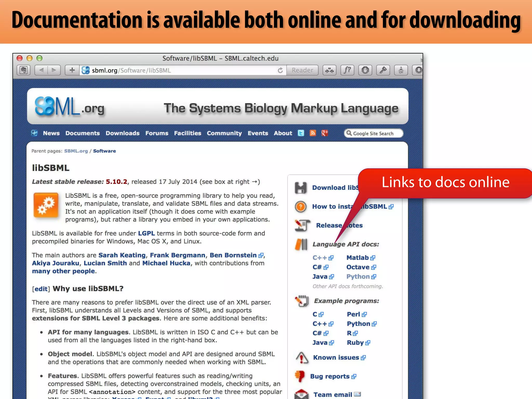
Task: Click the SBML.org logo in the banner
Action: [70, 107]
